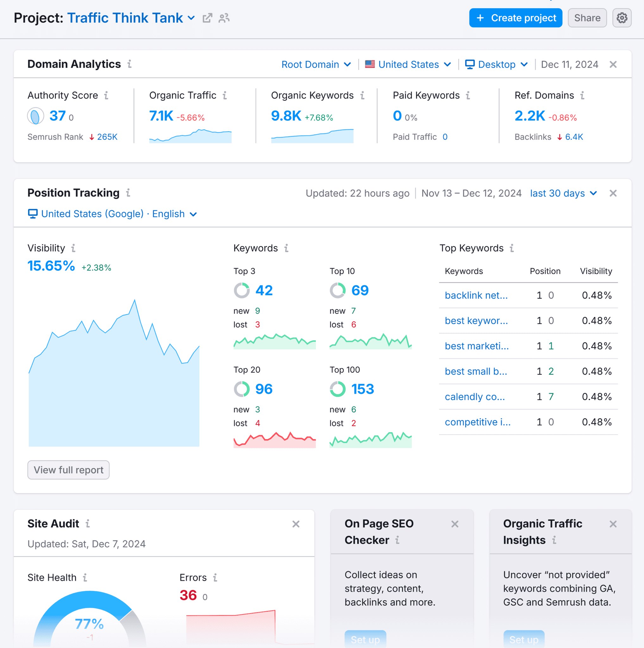
Task: Click the Position column header
Action: tap(545, 271)
